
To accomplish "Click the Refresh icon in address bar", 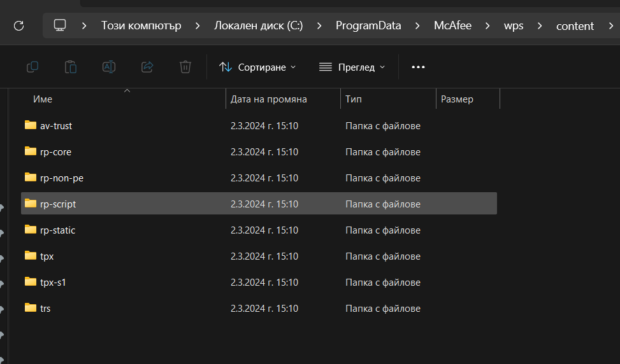I will 18,25.
